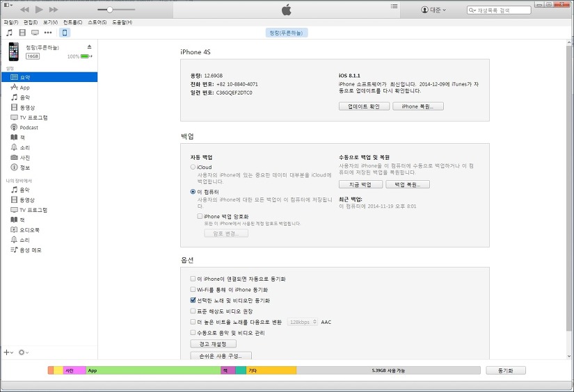Uncheck 선택한 노래 및 비디오만 동기화
Viewport: 574px width, 392px height.
click(193, 300)
